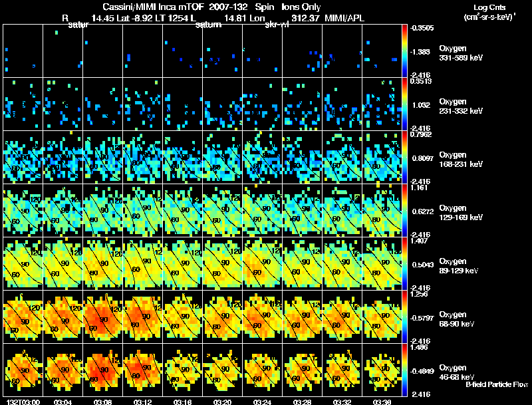The image size is (532, 405).
Task: Select the 03:16 time label
Action: [182, 402]
